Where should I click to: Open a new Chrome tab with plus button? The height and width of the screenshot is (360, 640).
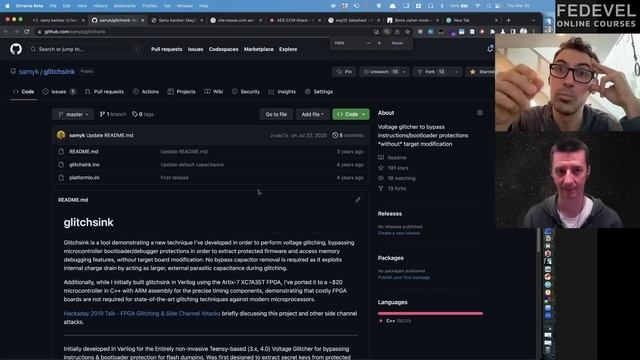pos(509,20)
